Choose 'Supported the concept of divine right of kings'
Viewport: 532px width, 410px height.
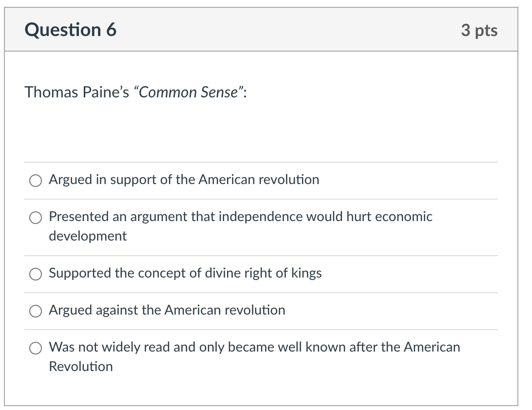35,274
